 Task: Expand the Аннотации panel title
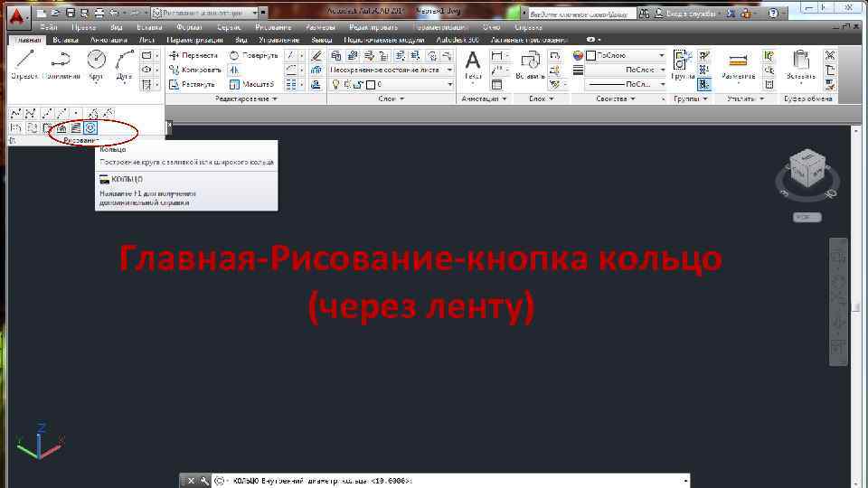[484, 99]
